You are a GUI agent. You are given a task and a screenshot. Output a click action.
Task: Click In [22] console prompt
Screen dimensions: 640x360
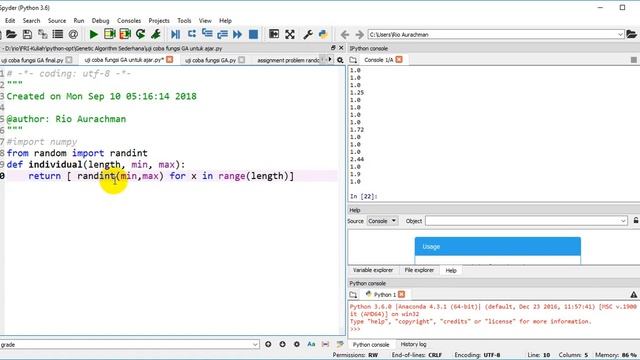(x=363, y=196)
